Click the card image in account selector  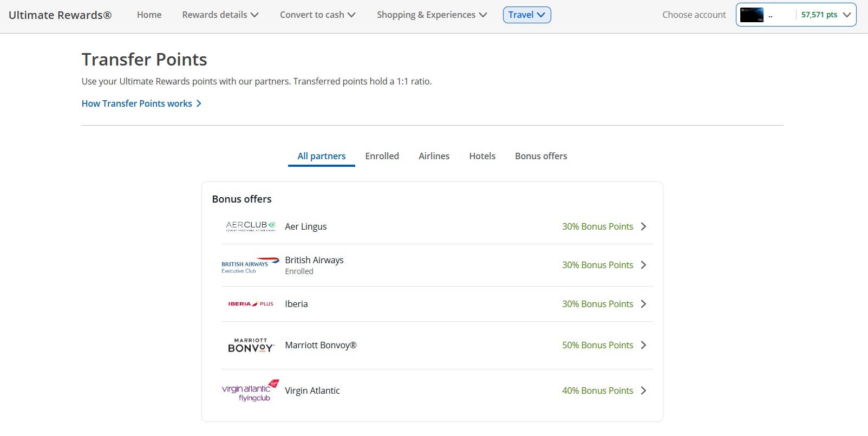click(x=752, y=15)
